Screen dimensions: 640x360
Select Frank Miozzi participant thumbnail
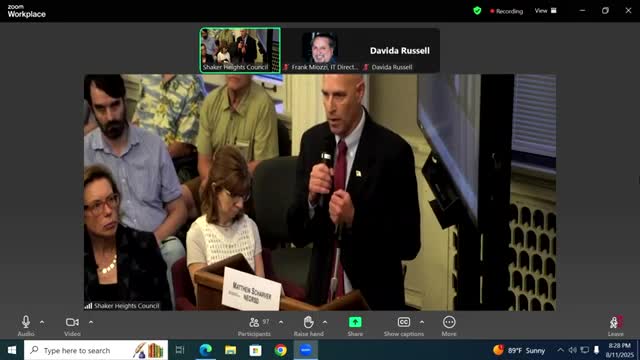tap(321, 50)
